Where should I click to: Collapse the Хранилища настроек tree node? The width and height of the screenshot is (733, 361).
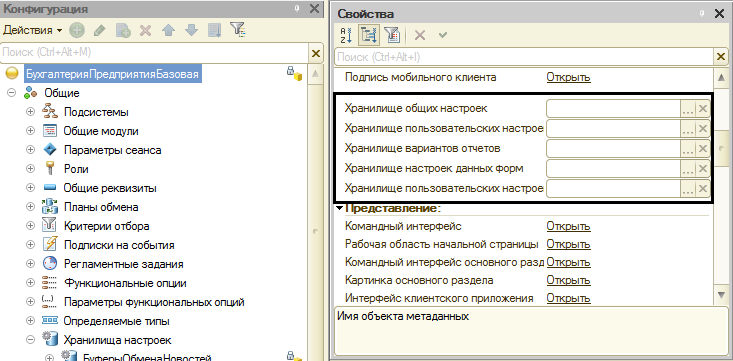[x=30, y=340]
